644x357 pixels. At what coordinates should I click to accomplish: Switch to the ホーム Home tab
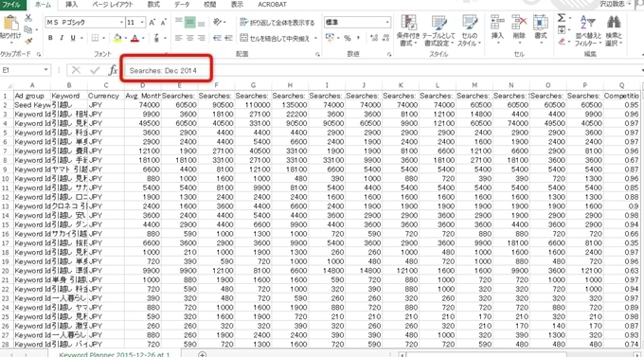click(43, 5)
